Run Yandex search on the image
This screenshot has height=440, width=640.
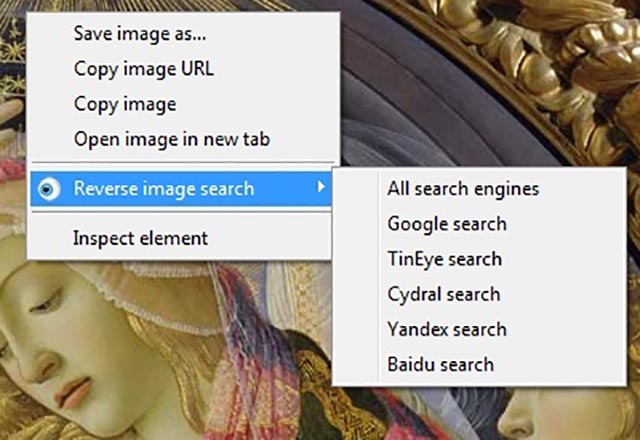[479, 329]
